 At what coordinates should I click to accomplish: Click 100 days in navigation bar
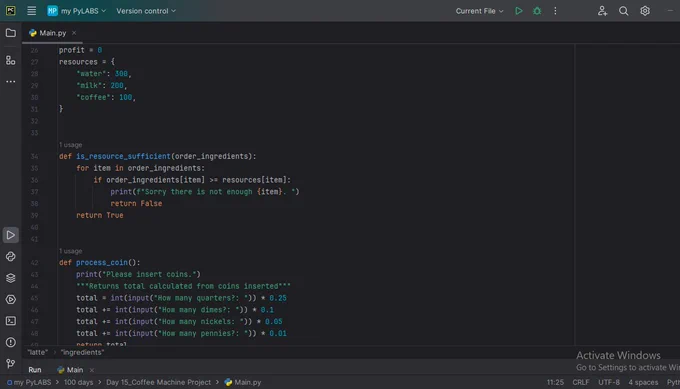[x=78, y=382]
